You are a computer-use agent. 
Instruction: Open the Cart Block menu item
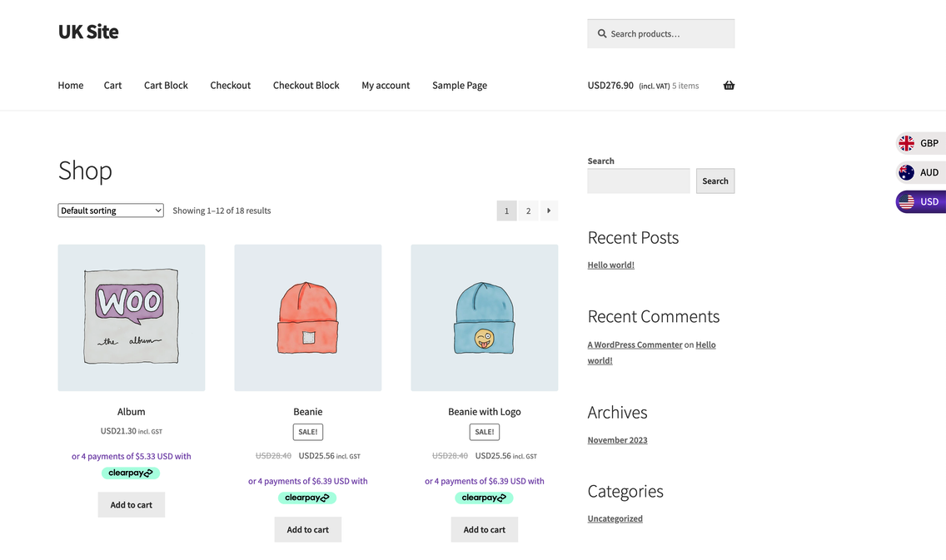pyautogui.click(x=166, y=86)
